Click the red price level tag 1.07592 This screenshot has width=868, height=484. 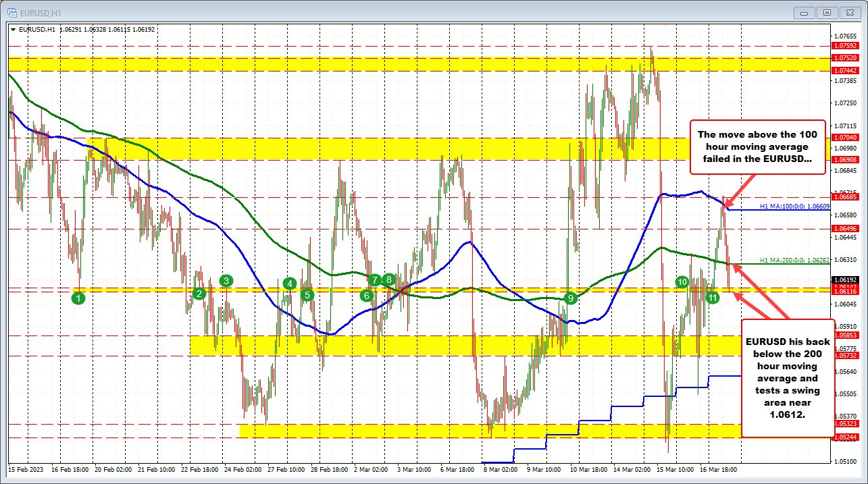tap(845, 46)
